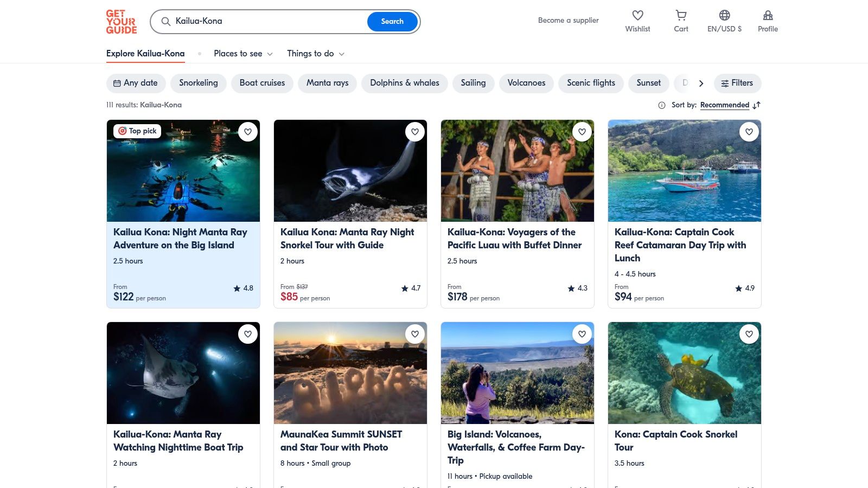
Task: Expand the Things to do menu
Action: coord(315,54)
